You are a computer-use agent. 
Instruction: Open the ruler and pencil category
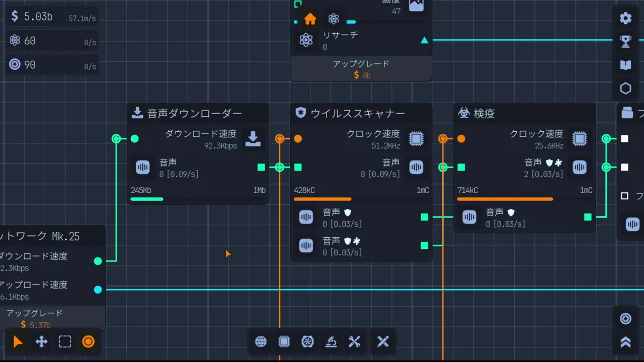click(x=383, y=342)
